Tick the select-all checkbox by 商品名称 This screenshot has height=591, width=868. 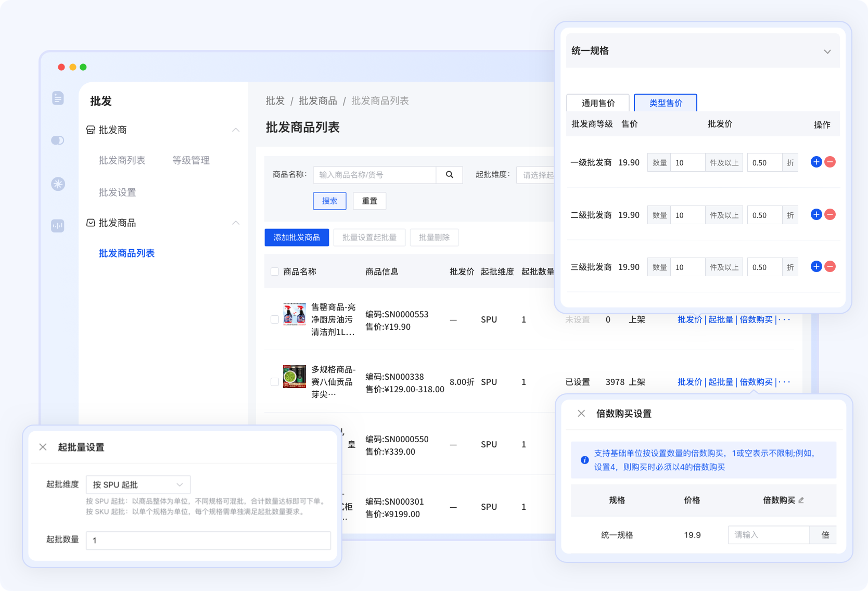(x=275, y=272)
